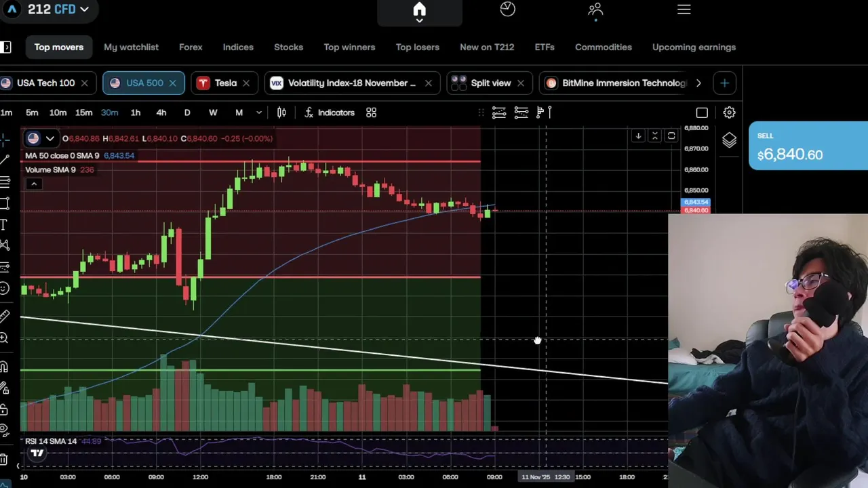Delete drawings with trash icon
The image size is (868, 488).
tap(4, 460)
